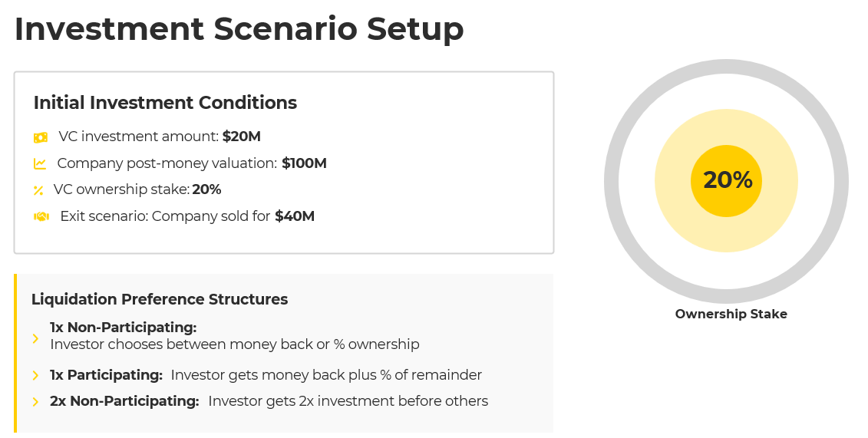Click the percent icon beside VC ownership stake
The image size is (868, 438).
pos(38,190)
